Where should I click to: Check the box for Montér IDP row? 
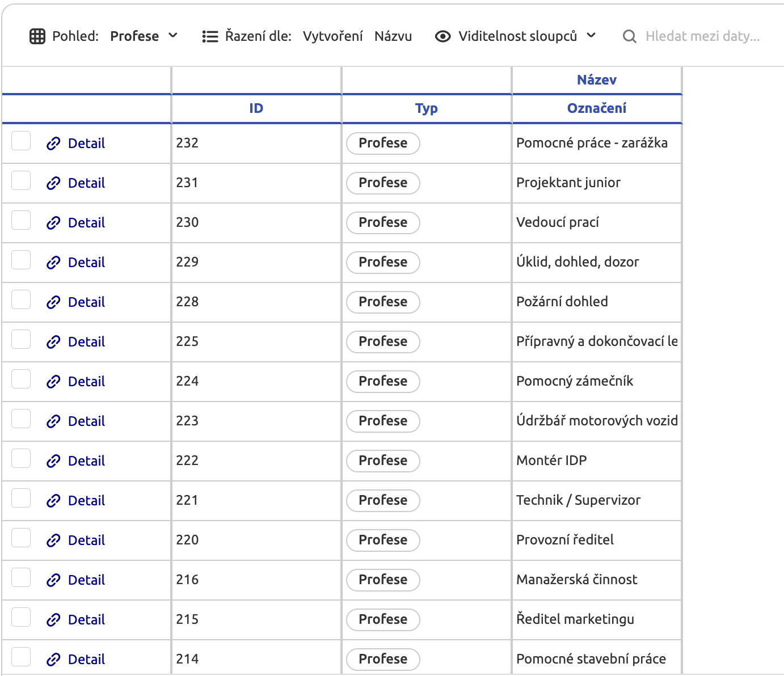21,459
